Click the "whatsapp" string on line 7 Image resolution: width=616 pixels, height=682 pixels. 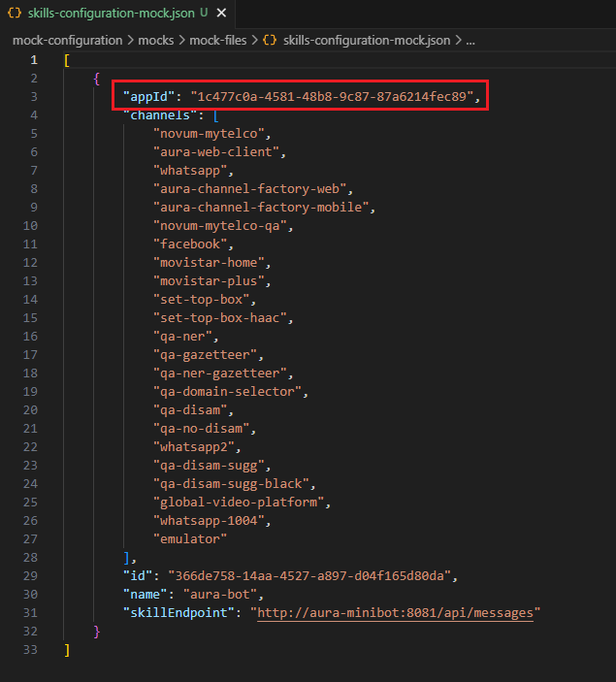(x=190, y=171)
